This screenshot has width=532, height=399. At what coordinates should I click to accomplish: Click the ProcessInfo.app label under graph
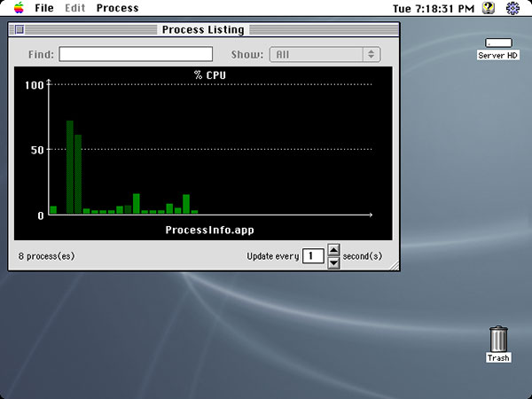(209, 230)
